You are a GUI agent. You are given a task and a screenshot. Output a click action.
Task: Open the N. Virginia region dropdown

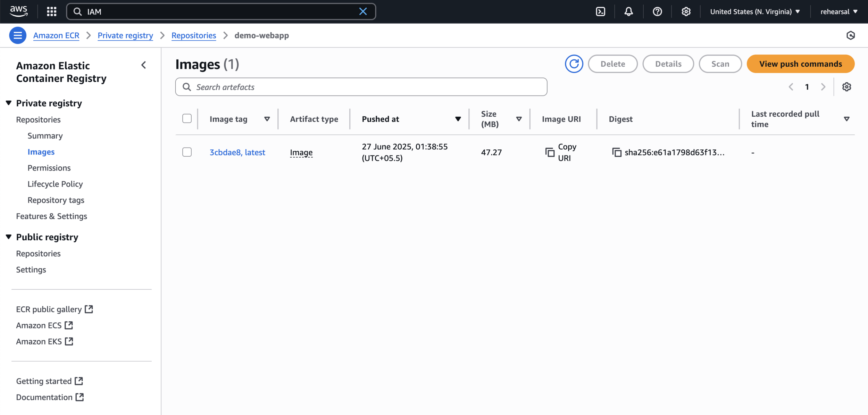tap(755, 12)
